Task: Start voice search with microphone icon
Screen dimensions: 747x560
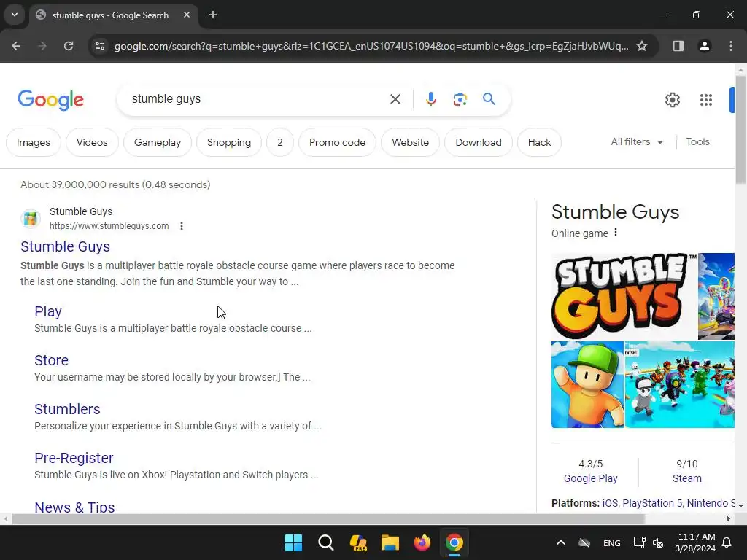Action: click(x=430, y=99)
